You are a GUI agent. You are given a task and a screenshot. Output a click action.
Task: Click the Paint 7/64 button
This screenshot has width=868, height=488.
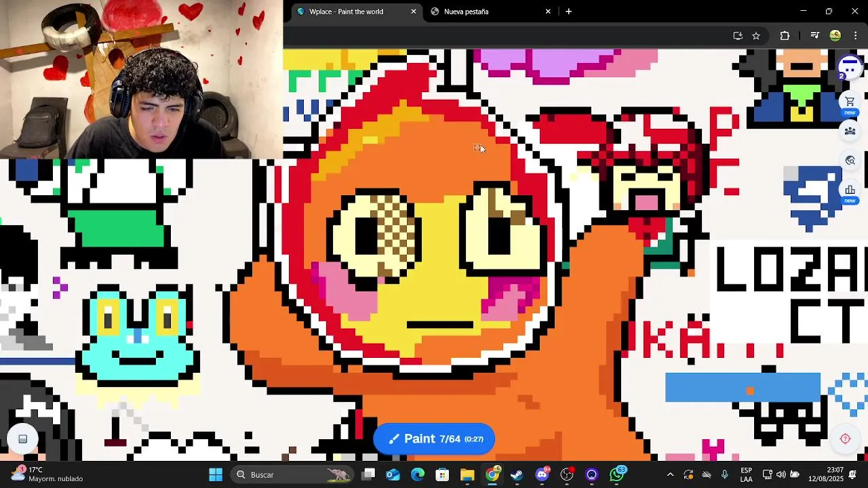click(x=434, y=439)
